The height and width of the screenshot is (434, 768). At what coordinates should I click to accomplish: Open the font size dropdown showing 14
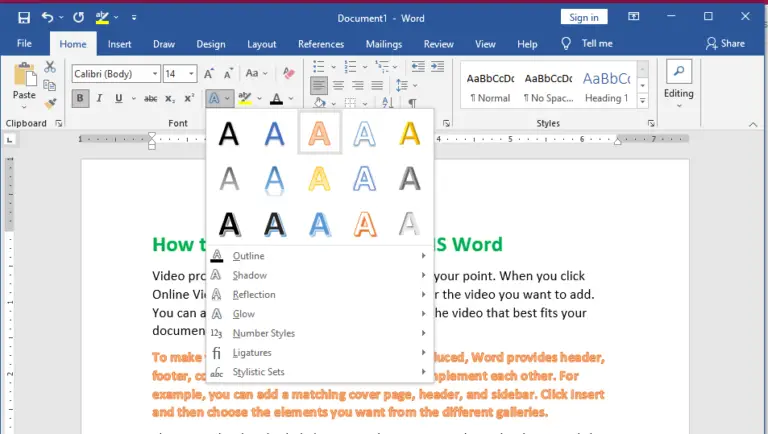point(192,74)
